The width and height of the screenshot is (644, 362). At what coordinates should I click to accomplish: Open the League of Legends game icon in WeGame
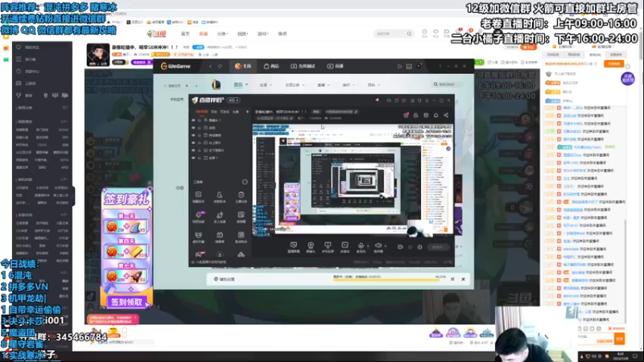pos(216,85)
